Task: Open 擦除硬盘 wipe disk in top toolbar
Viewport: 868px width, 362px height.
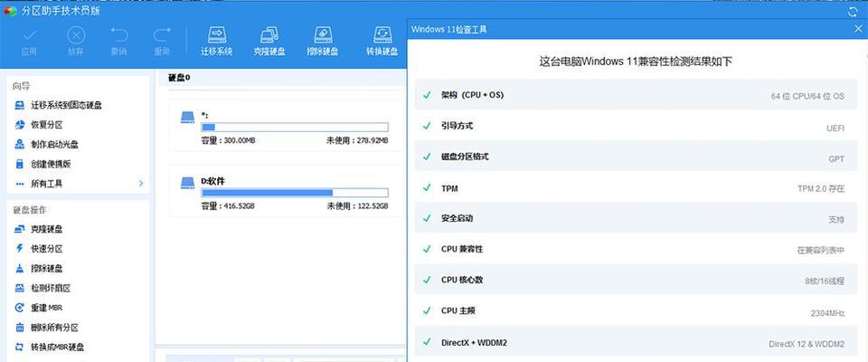Action: pos(323,41)
